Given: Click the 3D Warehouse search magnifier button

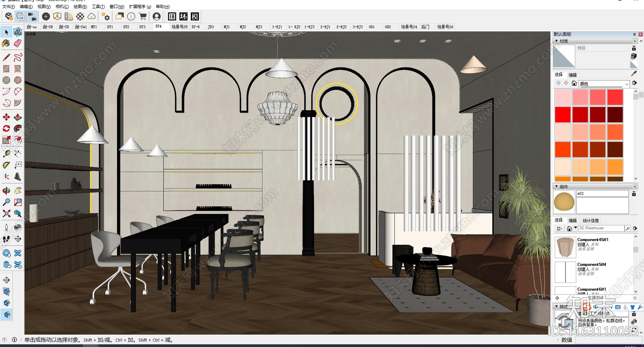Looking at the screenshot, I should [627, 228].
